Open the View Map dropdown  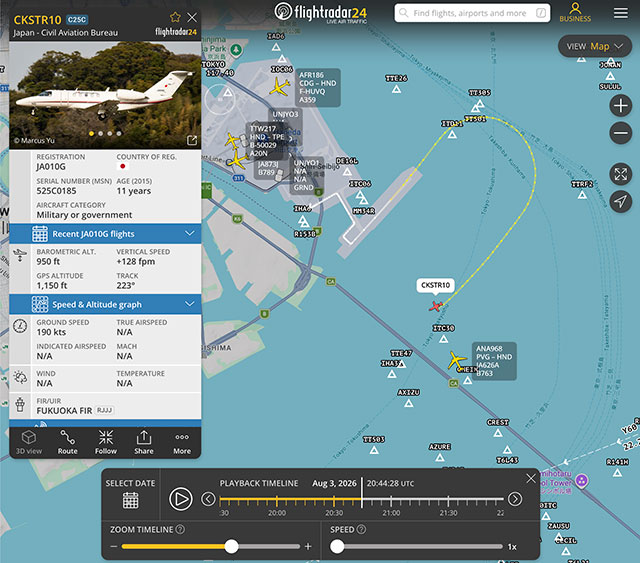click(595, 46)
